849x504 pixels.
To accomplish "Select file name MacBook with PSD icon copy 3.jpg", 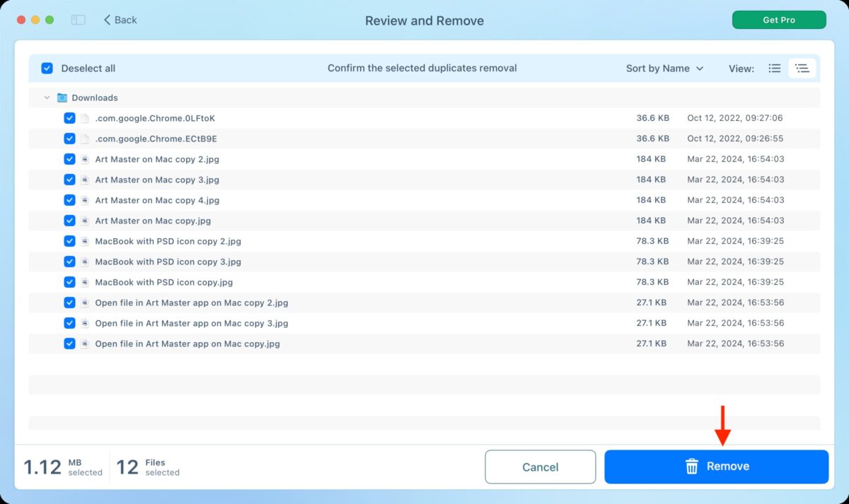I will [x=168, y=262].
